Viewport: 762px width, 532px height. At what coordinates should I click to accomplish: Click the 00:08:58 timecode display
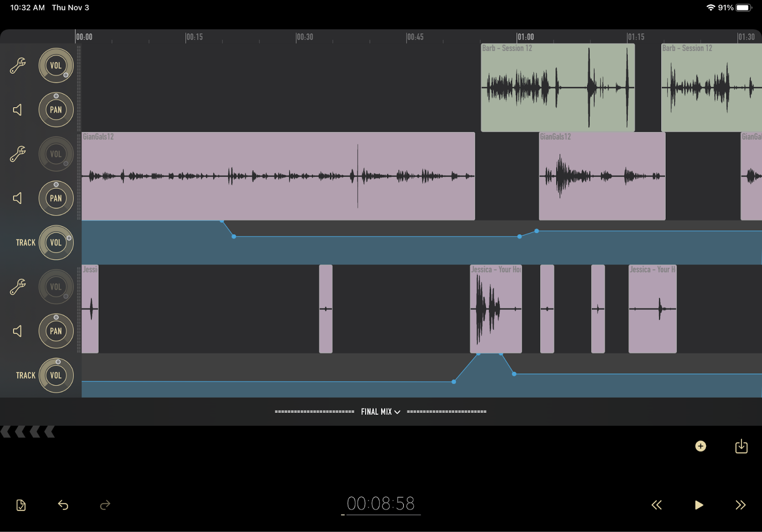[x=381, y=503]
